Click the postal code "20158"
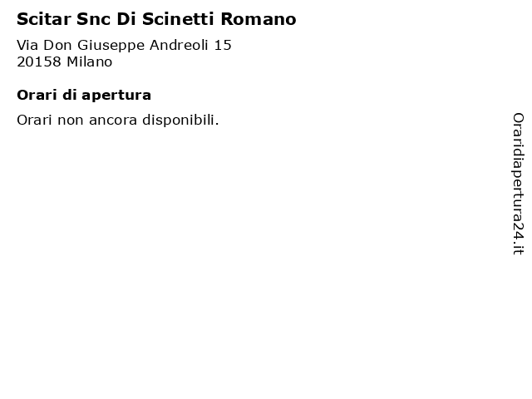This screenshot has height=399, width=532. click(38, 62)
